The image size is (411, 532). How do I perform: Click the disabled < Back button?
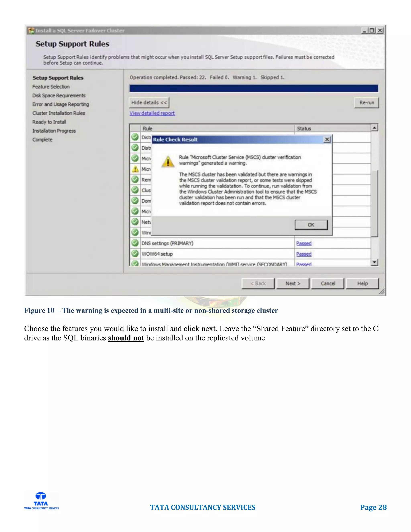coord(258,283)
